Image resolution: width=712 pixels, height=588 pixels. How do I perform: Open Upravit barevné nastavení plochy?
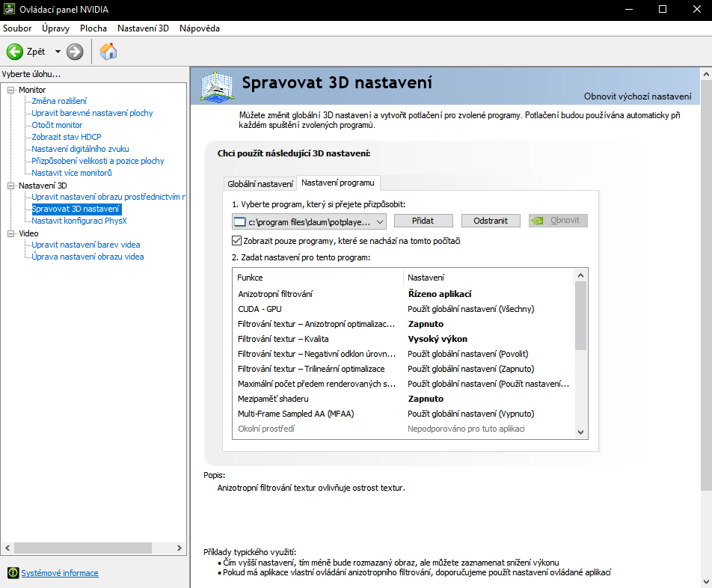click(92, 113)
